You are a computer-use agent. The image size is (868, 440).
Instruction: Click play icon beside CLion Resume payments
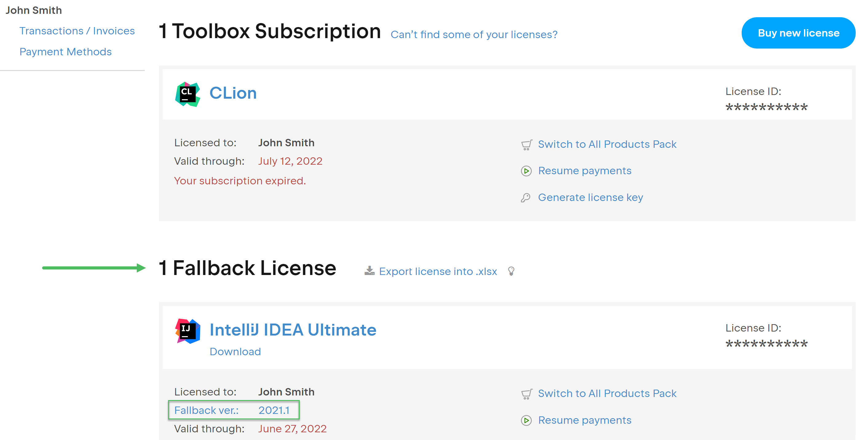(526, 171)
